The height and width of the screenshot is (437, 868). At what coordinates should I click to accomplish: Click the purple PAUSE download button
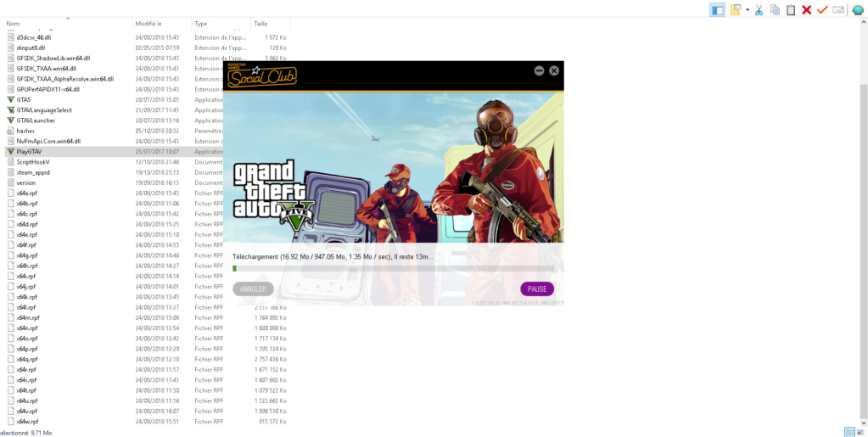pos(537,289)
